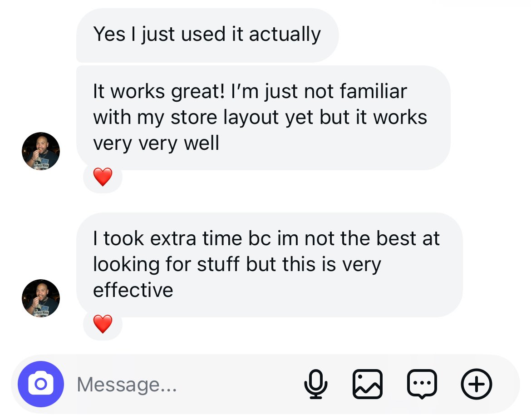
Task: Open the camera with the blue button
Action: [41, 384]
